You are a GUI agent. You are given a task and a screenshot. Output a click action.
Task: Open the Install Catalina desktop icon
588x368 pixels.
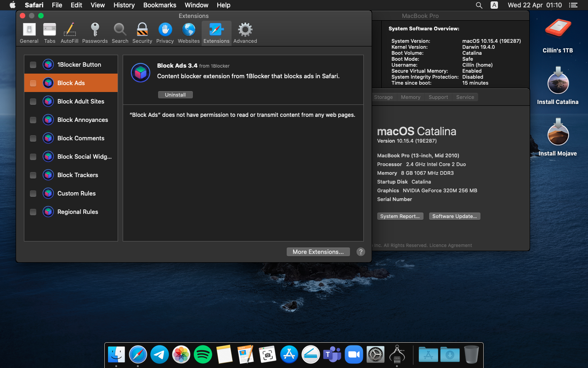(x=558, y=86)
